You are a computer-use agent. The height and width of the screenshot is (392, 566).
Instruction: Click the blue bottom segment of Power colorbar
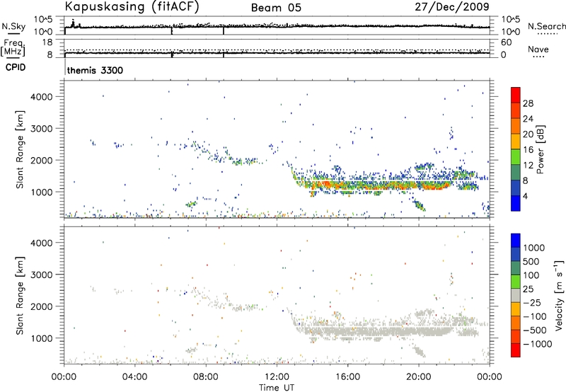point(516,203)
